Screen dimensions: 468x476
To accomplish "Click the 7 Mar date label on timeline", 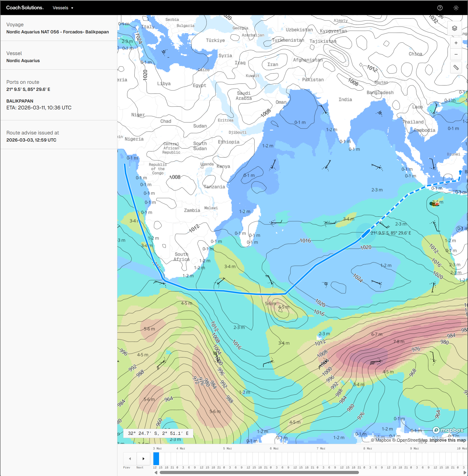I will coord(321,448).
